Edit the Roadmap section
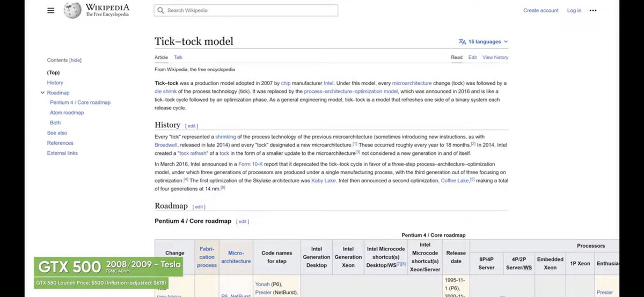 pyautogui.click(x=199, y=207)
